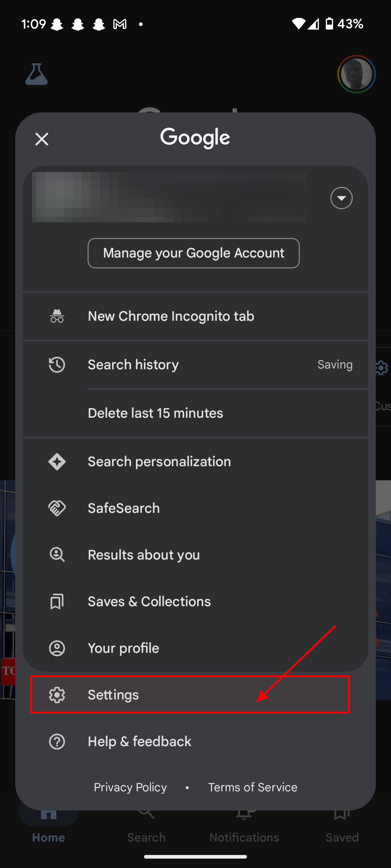
Task: Open Settings with the gear icon
Action: (57, 695)
